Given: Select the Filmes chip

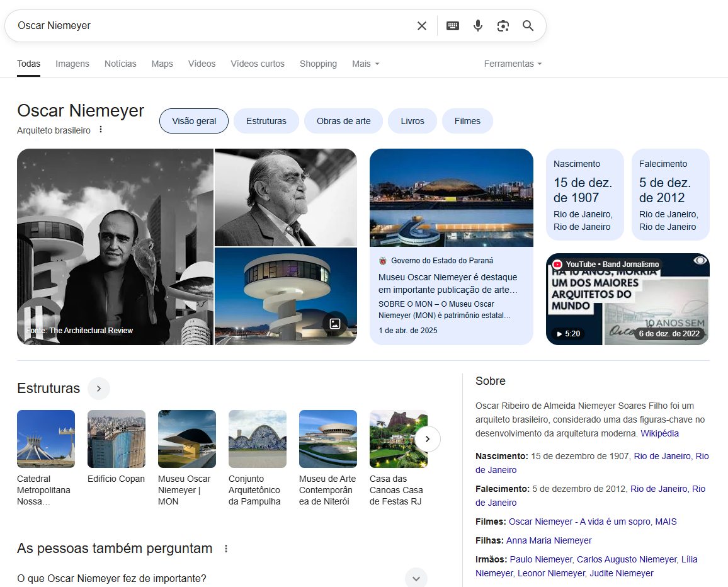Looking at the screenshot, I should (467, 121).
